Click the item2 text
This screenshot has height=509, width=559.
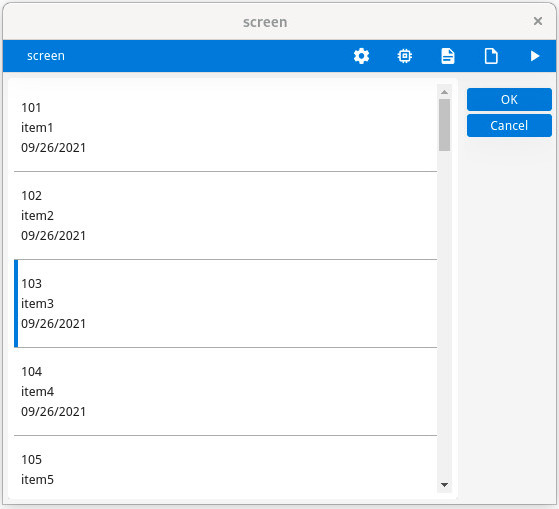[x=37, y=216]
